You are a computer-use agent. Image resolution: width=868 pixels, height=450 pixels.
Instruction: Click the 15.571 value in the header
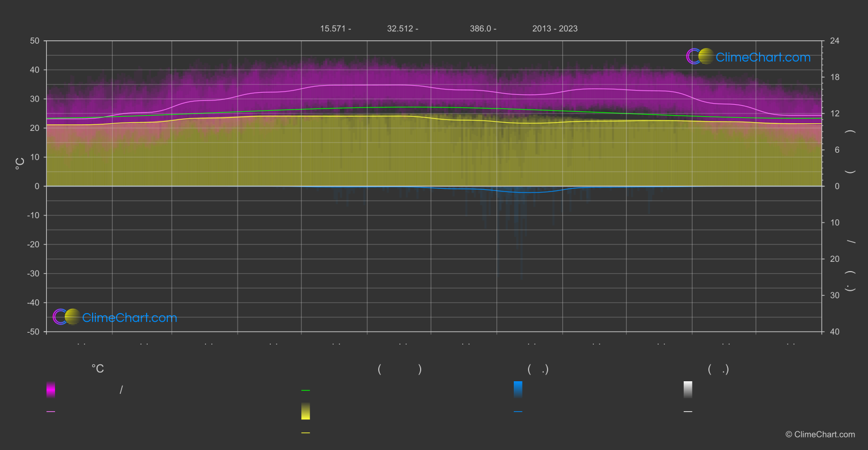tap(332, 29)
